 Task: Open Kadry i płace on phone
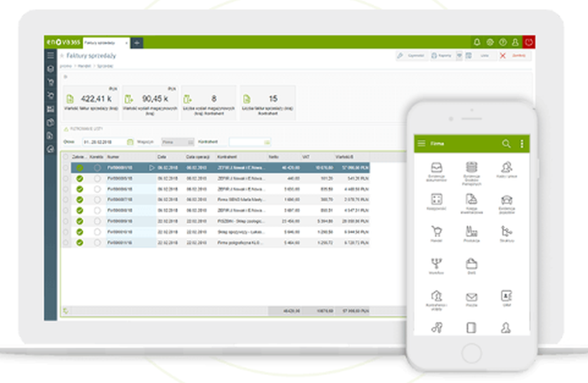tap(507, 170)
